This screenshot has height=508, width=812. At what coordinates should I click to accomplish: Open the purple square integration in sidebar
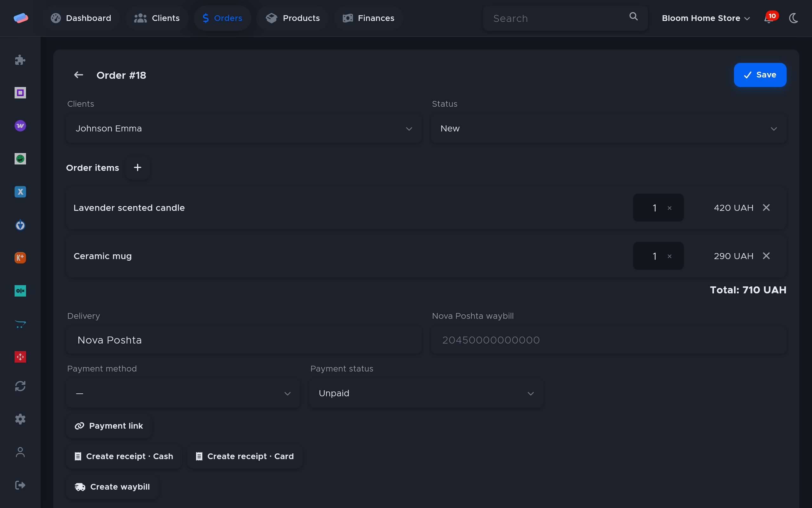coord(20,93)
